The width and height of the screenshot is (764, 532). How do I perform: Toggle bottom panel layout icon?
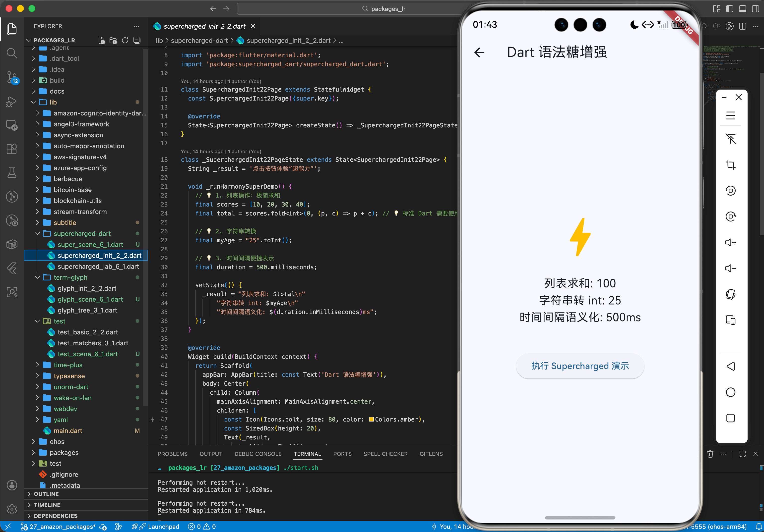pos(742,9)
